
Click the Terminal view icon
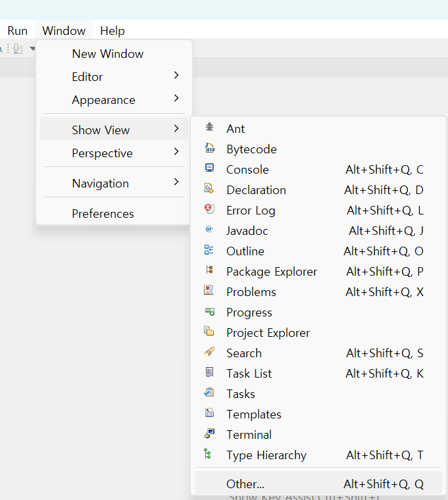click(x=209, y=434)
